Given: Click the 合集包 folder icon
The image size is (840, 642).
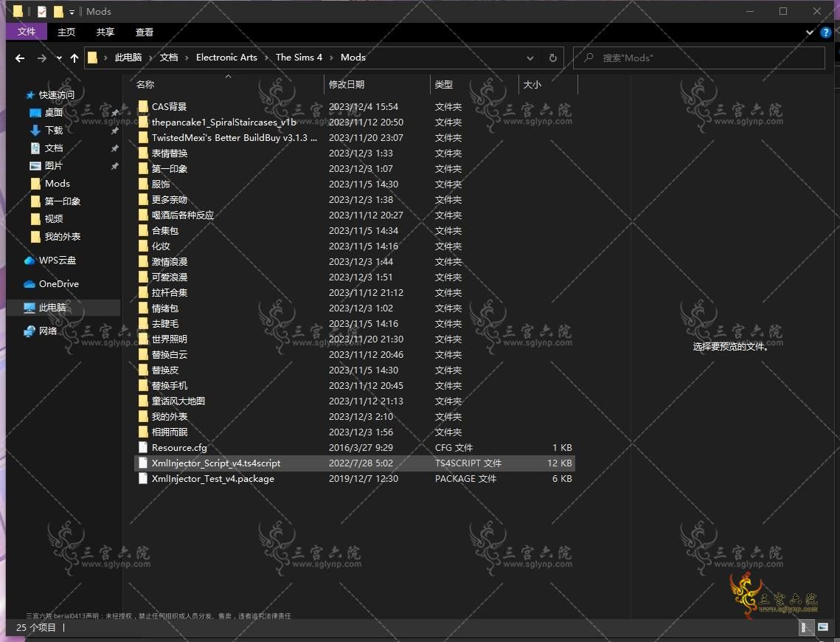Looking at the screenshot, I should pos(142,230).
